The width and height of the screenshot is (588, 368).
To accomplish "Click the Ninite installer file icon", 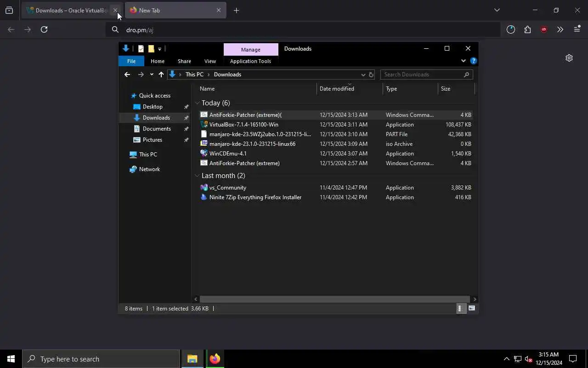I will click(x=204, y=197).
